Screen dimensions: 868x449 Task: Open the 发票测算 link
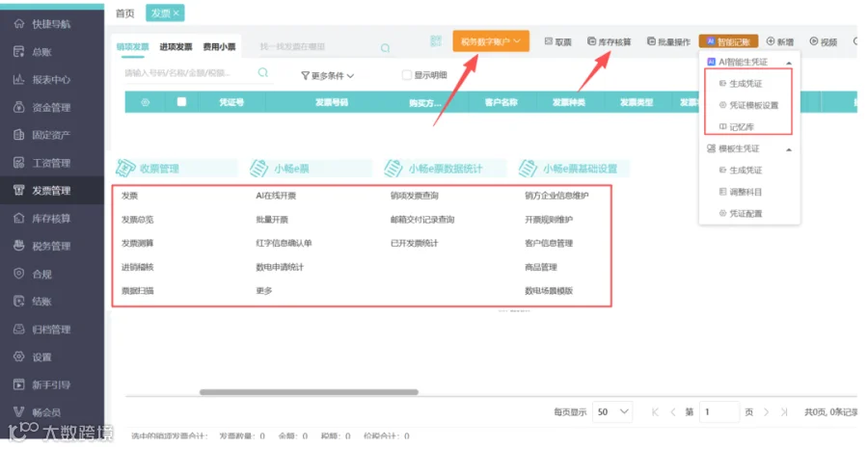pyautogui.click(x=137, y=244)
